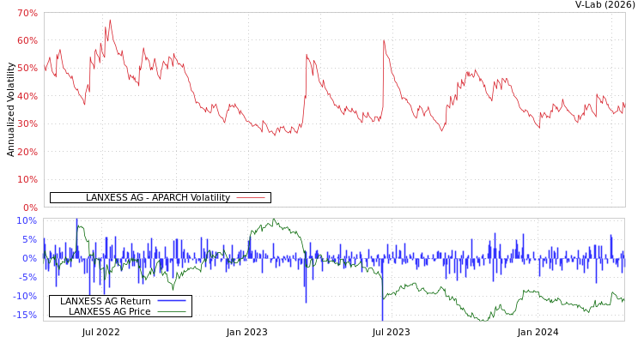Click the -15% label on return axis

point(27,316)
